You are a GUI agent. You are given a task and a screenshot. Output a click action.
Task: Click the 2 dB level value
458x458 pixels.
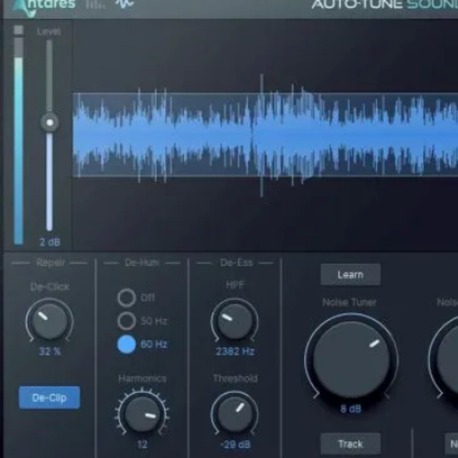pyautogui.click(x=50, y=242)
